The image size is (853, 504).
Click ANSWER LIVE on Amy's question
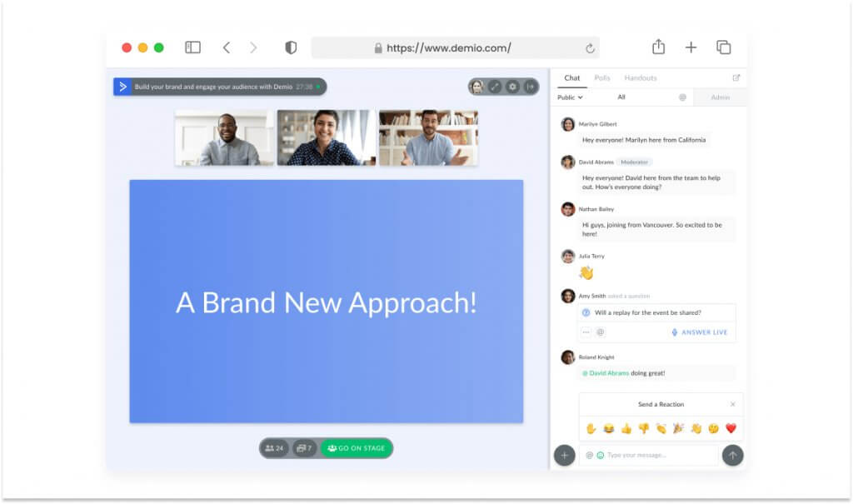(700, 332)
